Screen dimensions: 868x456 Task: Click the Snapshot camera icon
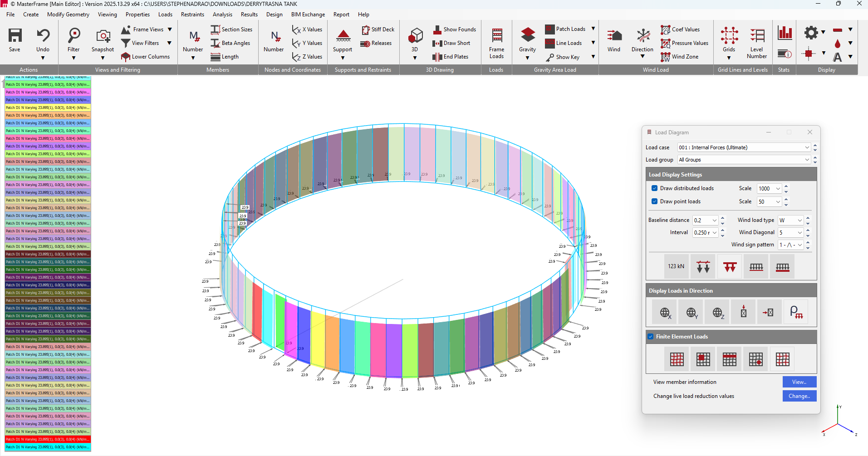point(103,36)
